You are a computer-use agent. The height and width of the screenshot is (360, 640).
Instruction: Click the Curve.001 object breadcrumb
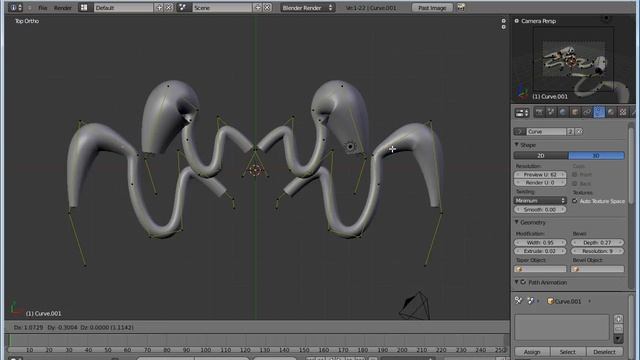[x=564, y=301]
